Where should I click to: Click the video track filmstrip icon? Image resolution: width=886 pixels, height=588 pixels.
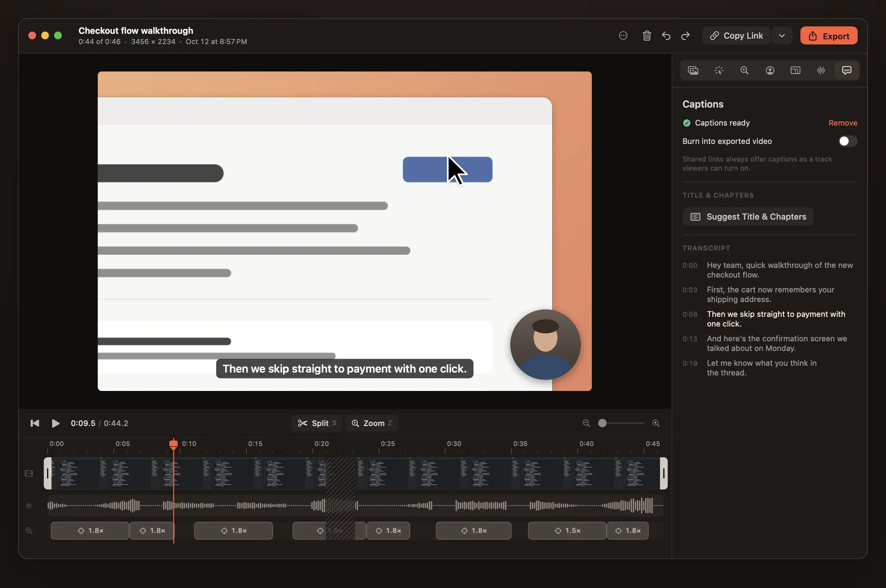coord(29,474)
